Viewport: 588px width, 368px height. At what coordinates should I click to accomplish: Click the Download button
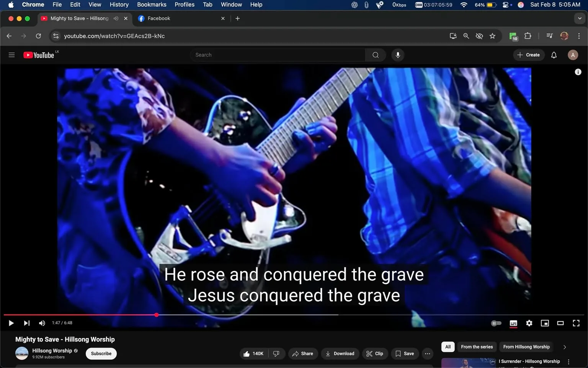coord(340,353)
